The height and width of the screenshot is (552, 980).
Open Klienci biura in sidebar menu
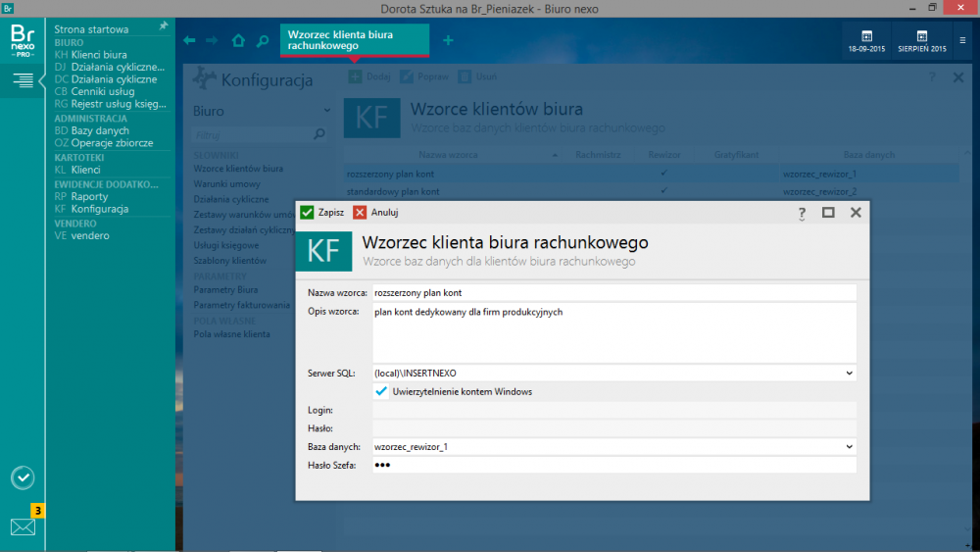coord(99,55)
